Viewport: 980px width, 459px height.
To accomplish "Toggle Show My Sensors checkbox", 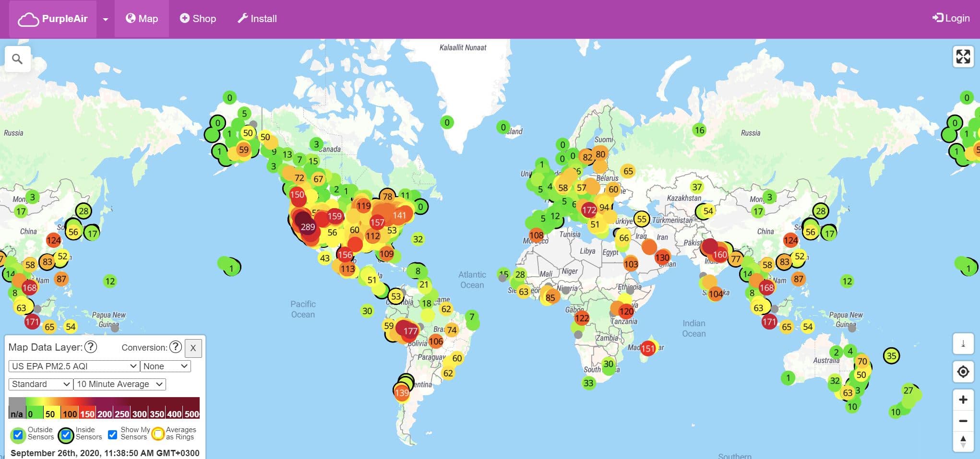I will point(113,435).
